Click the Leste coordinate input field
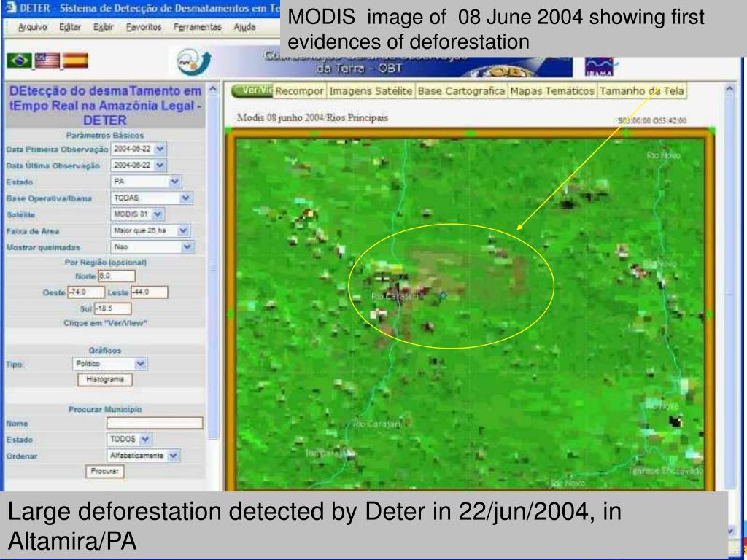The image size is (747, 560). pyautogui.click(x=149, y=292)
